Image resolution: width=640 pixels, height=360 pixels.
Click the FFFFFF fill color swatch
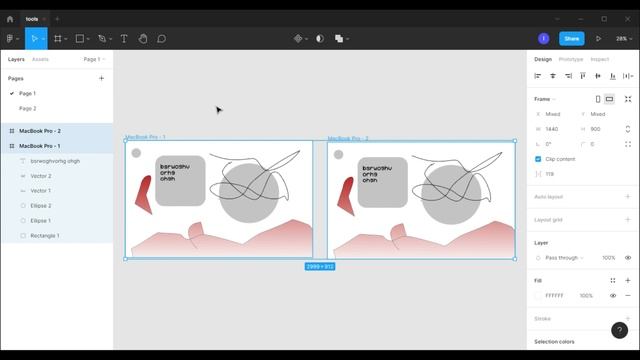[538, 296]
